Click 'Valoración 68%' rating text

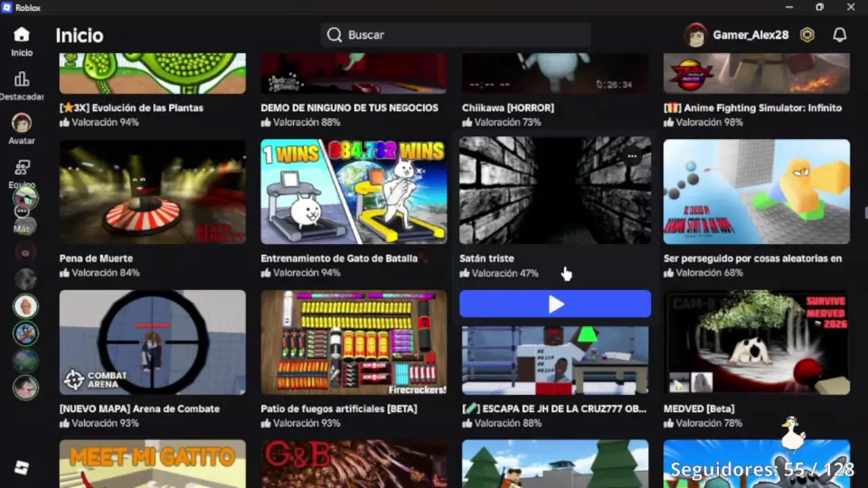[x=709, y=272]
